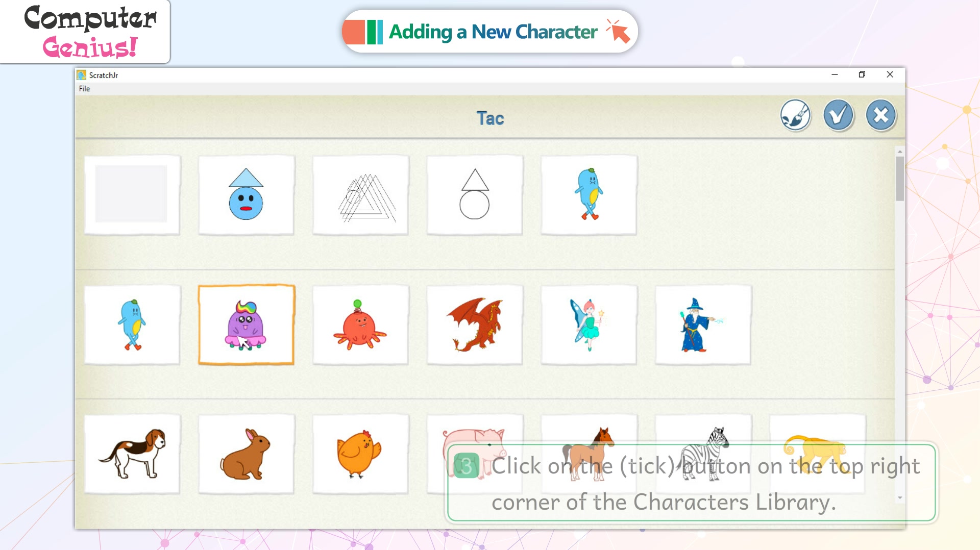Cancel with the blue X button
The width and height of the screenshot is (980, 550).
coord(881,115)
